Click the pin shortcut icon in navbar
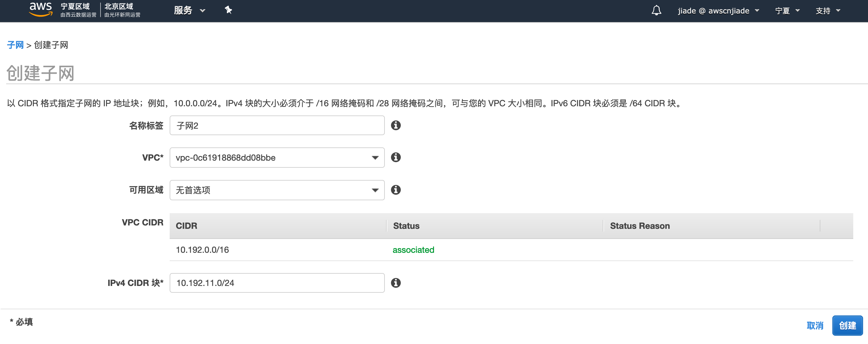The height and width of the screenshot is (344, 868). [x=228, y=10]
